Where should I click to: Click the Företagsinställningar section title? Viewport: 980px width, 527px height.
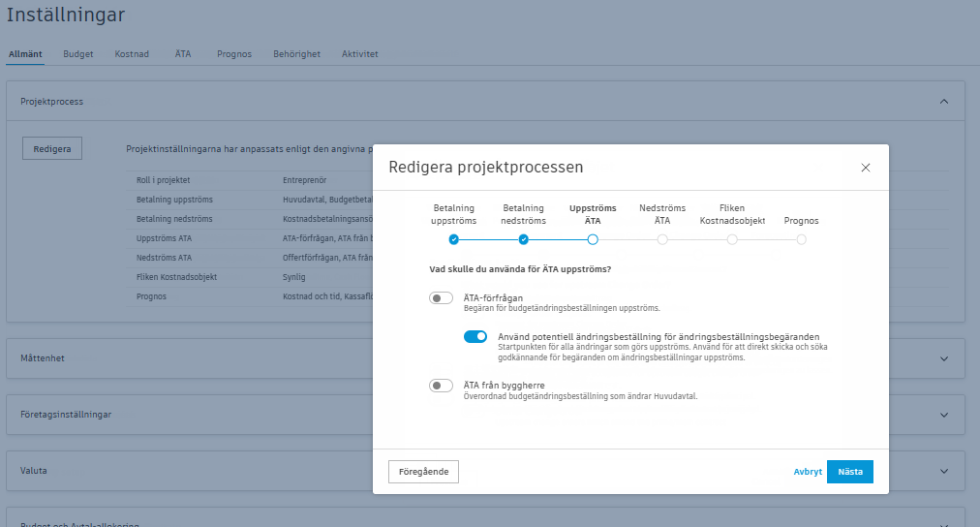coord(66,415)
